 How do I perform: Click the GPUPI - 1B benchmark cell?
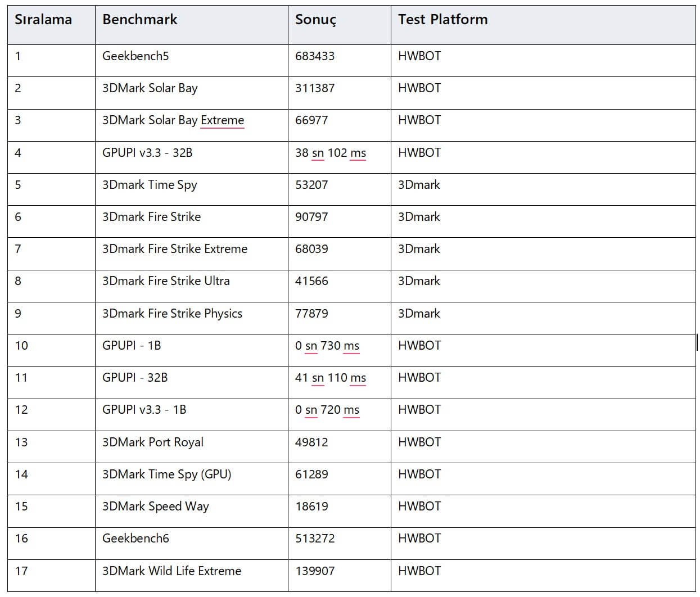coord(132,346)
